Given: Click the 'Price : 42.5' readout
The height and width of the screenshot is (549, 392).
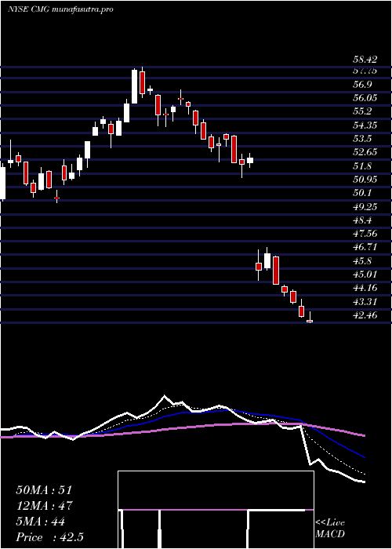Looking at the screenshot, I should point(49,537).
